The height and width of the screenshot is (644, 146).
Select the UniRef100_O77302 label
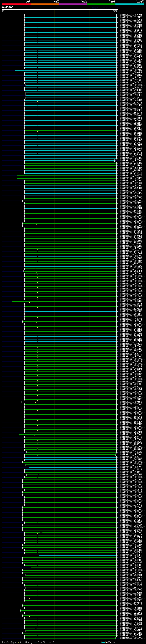(131, 405)
